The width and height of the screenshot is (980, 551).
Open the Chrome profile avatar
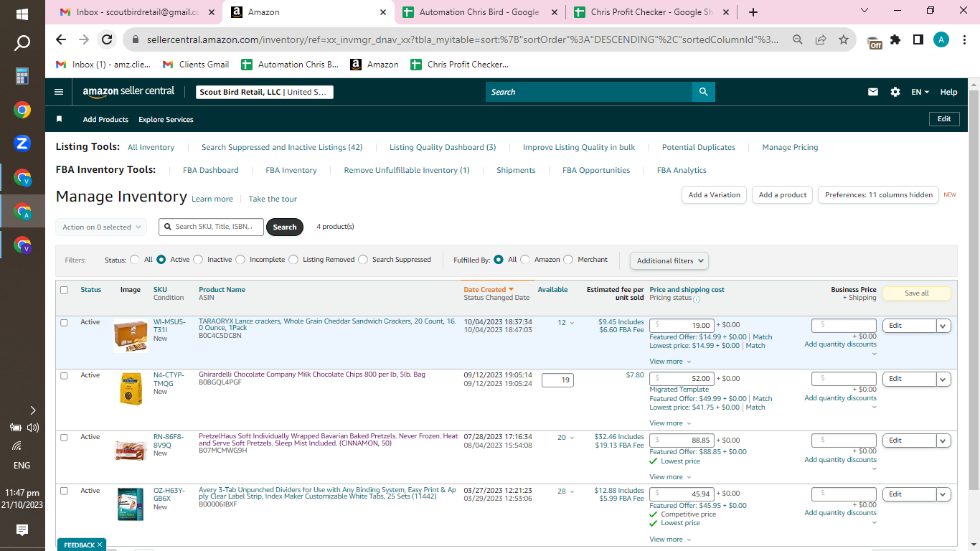[x=941, y=40]
